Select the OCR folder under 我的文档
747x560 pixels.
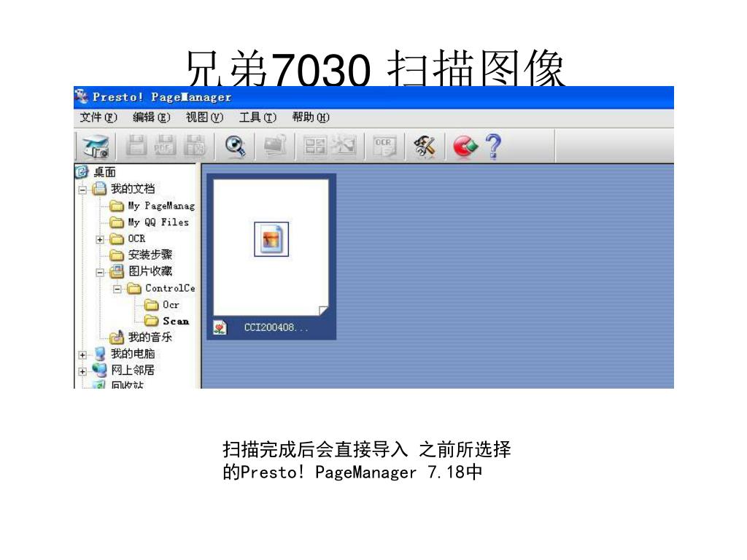pyautogui.click(x=136, y=238)
